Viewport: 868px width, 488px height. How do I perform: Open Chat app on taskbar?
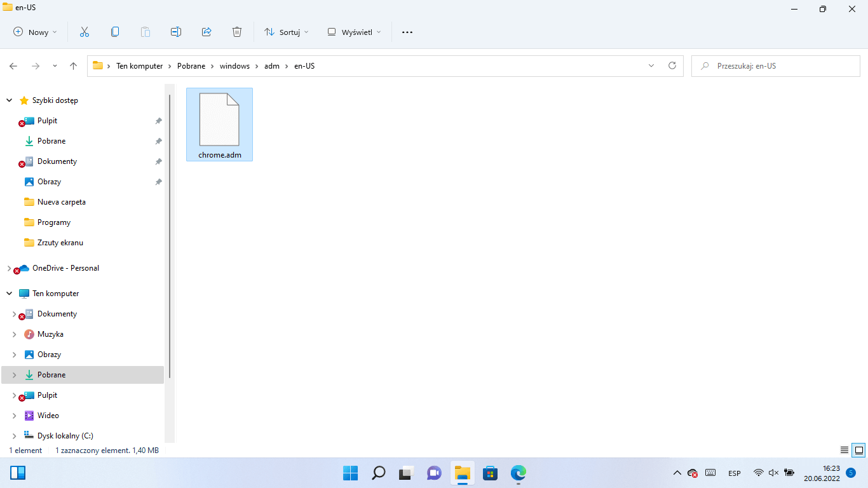(434, 473)
